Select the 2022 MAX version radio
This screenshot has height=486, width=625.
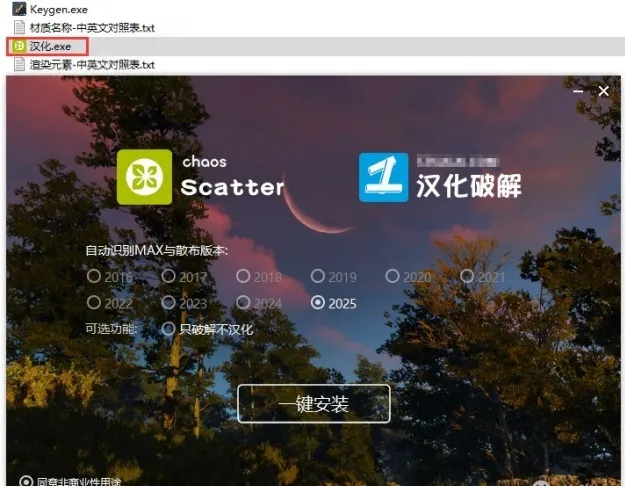tap(94, 302)
